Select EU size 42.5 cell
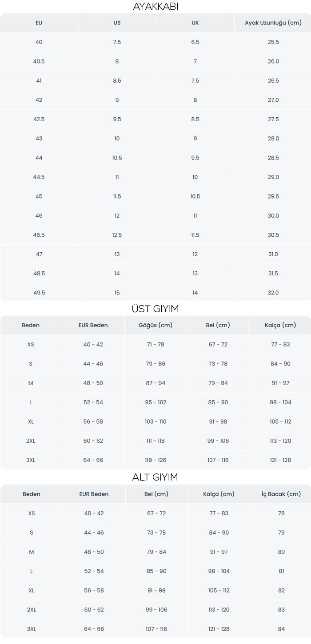Viewport: 311px width, 644px height. (x=39, y=119)
